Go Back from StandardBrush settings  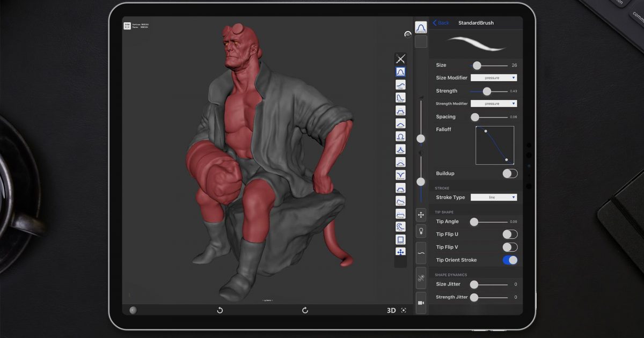coord(441,23)
